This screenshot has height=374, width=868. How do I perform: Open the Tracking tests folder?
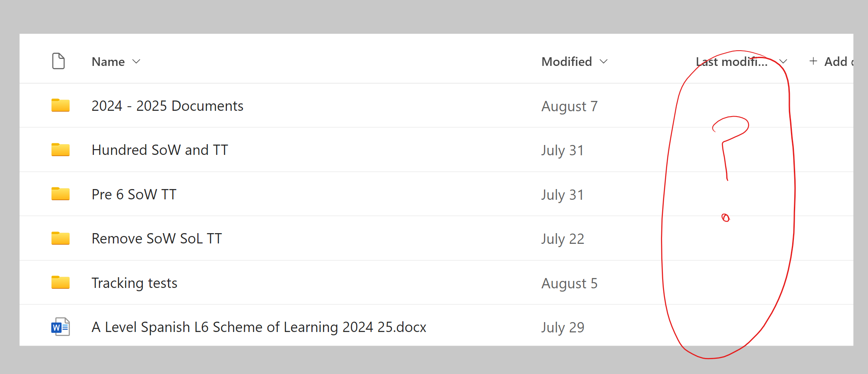tap(134, 283)
